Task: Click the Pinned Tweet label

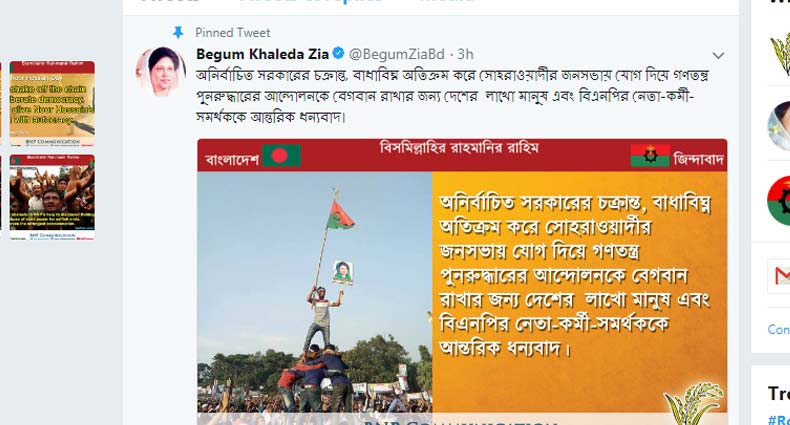Action: [x=233, y=33]
